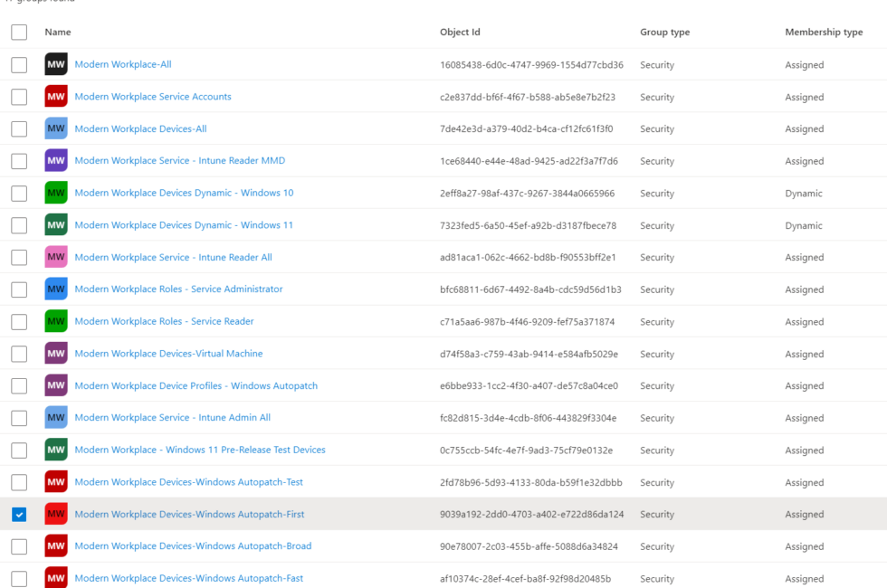Select object ID 16085438-6d0c-4747-9969-1554d77cbd36
Screen dimensions: 887x588
(x=532, y=65)
